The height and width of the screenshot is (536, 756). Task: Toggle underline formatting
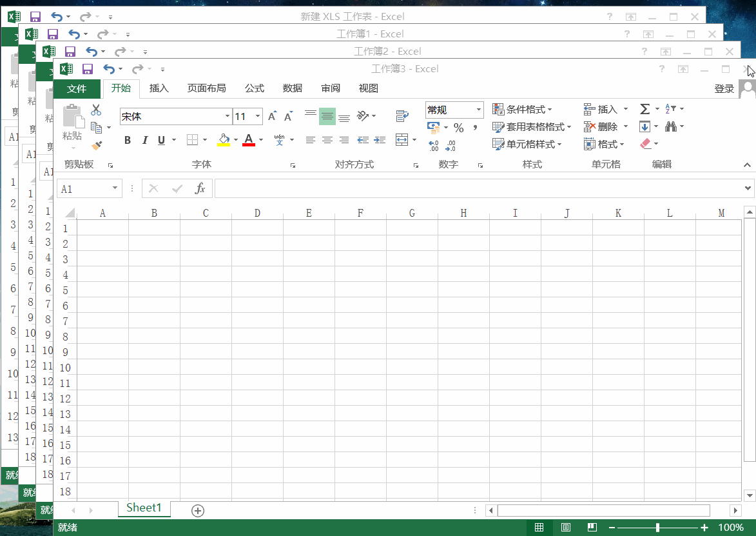[x=162, y=140]
